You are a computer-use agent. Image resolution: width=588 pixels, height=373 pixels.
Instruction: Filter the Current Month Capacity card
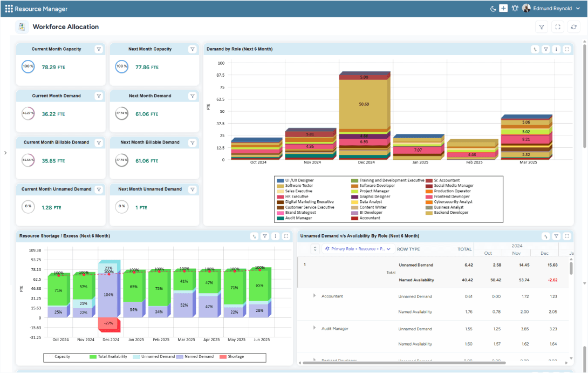click(x=99, y=49)
